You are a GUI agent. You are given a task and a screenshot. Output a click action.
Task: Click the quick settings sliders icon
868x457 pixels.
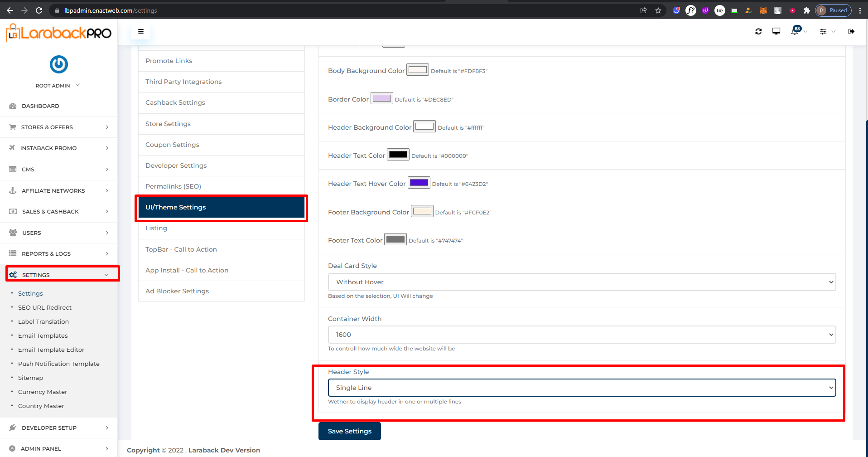point(825,31)
